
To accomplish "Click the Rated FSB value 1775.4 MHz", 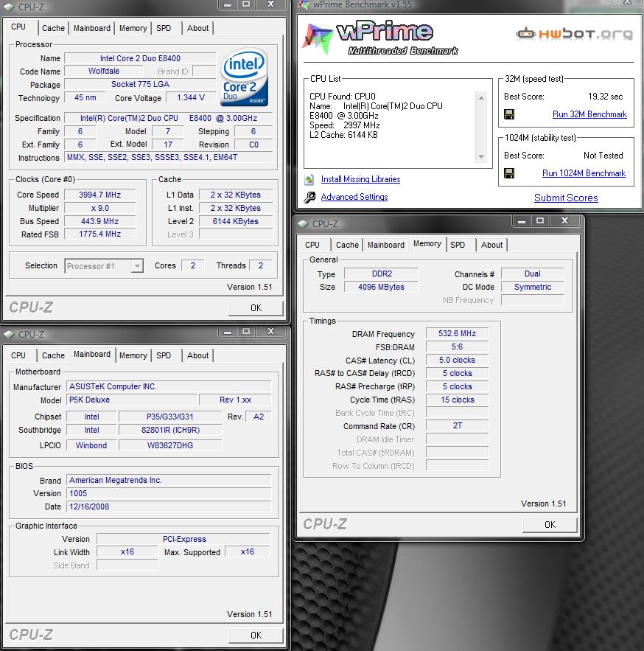I will coord(100,234).
